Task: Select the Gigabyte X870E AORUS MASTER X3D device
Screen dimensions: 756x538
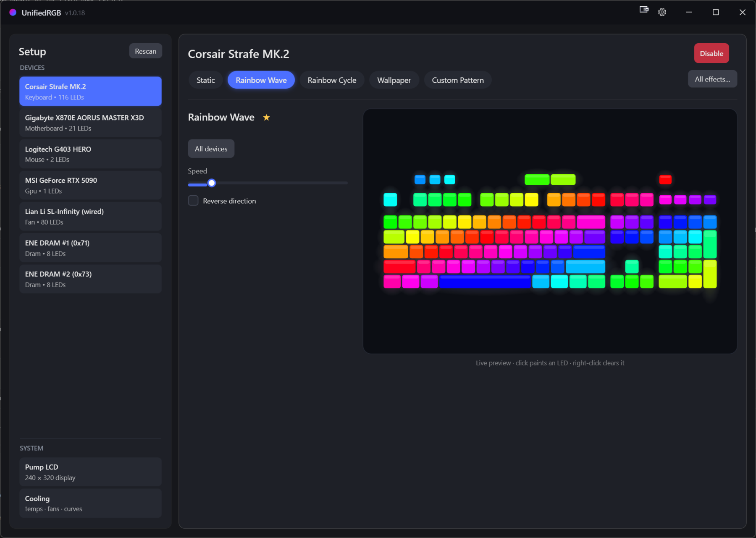Action: pos(90,123)
